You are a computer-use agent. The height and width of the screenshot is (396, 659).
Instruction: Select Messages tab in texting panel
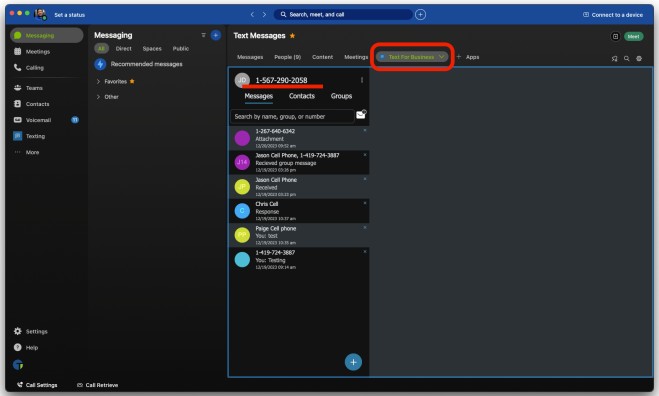coord(258,96)
